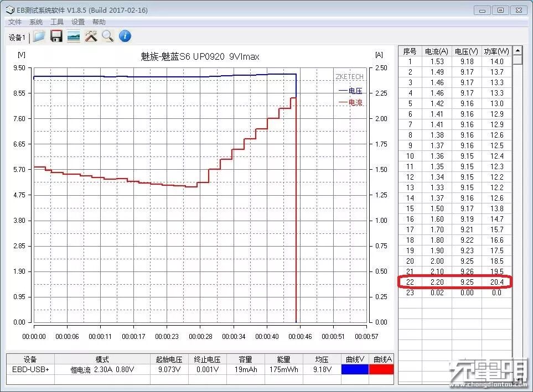Select row 10 sequence number
This screenshot has height=392, width=533.
point(410,156)
